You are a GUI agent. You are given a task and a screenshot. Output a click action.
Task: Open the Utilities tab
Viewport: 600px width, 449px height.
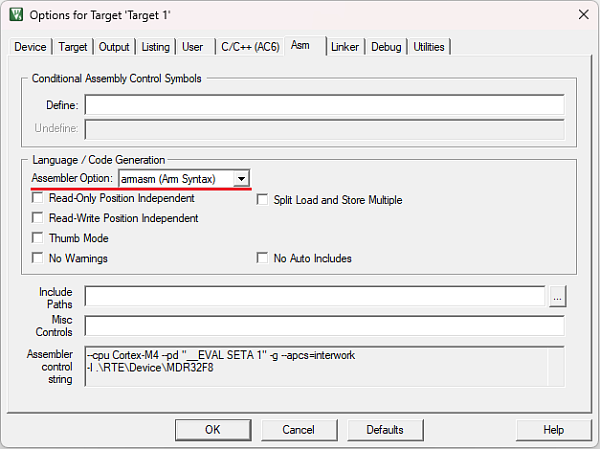pyautogui.click(x=429, y=47)
